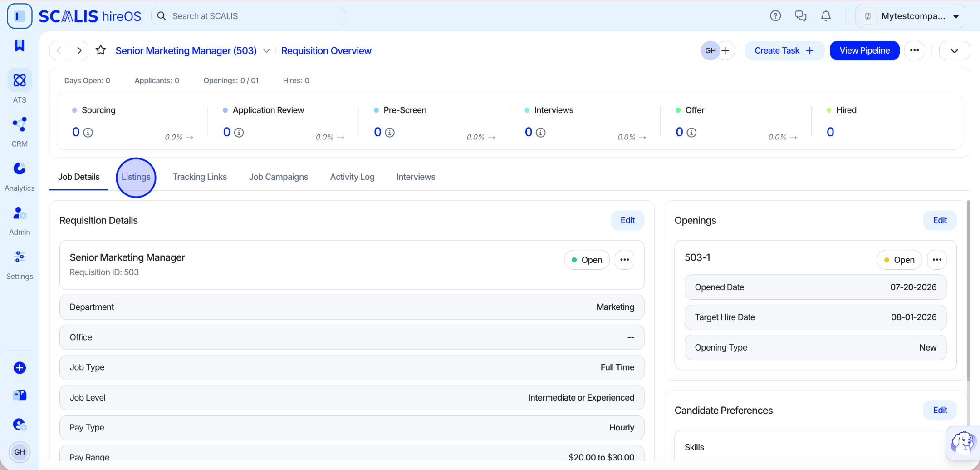Open the Senior Marketing Manager Open status dropdown
This screenshot has height=470, width=980.
tap(587, 260)
